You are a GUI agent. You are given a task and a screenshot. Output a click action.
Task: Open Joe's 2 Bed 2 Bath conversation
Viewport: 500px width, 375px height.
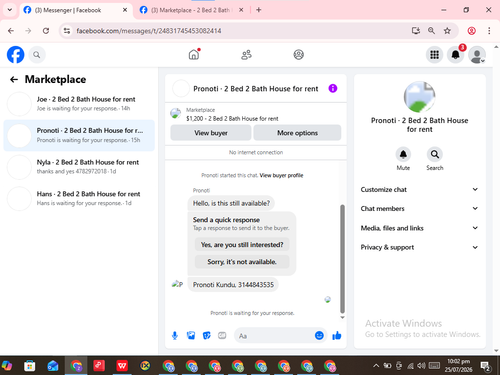[x=79, y=104]
